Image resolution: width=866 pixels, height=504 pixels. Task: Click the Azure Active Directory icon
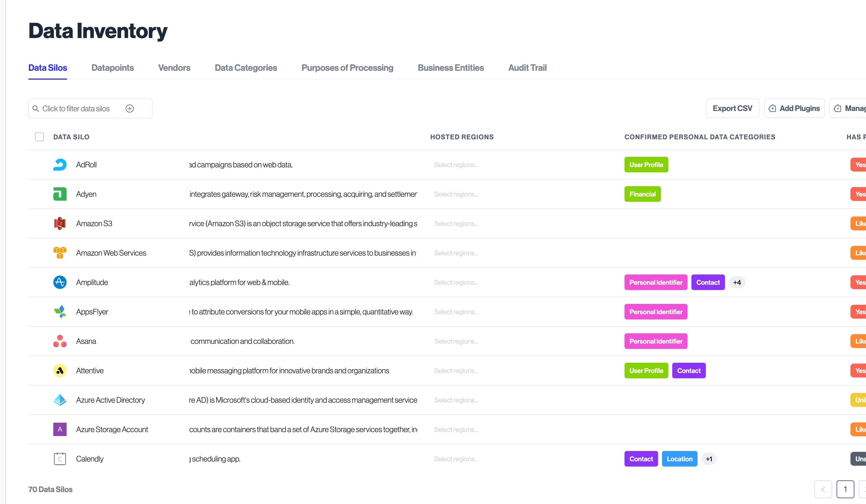click(60, 400)
